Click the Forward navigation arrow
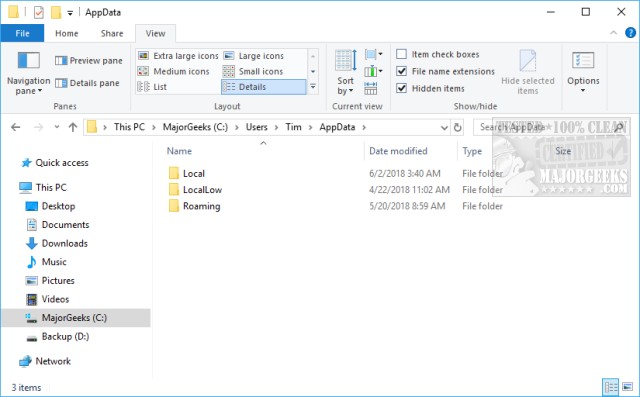 [x=38, y=127]
